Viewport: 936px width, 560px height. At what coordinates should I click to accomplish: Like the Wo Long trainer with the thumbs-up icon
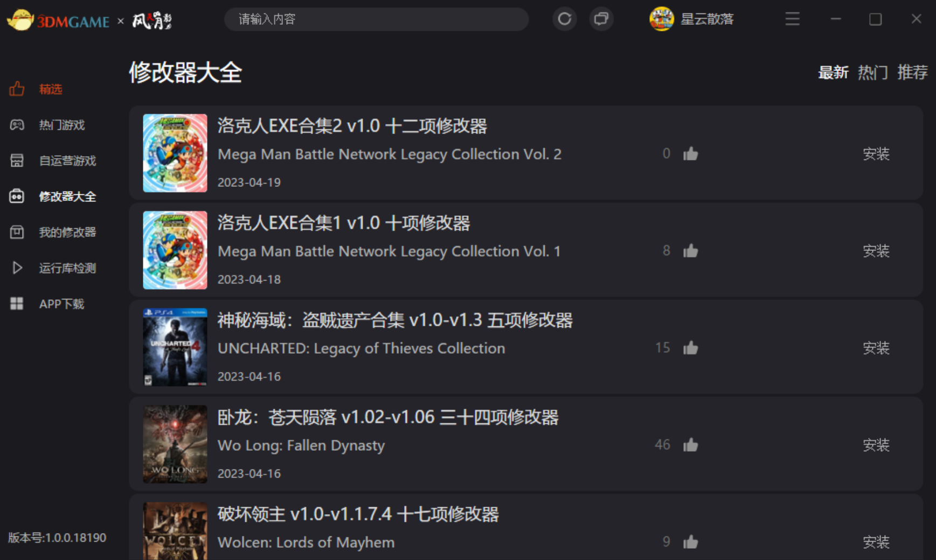(690, 445)
